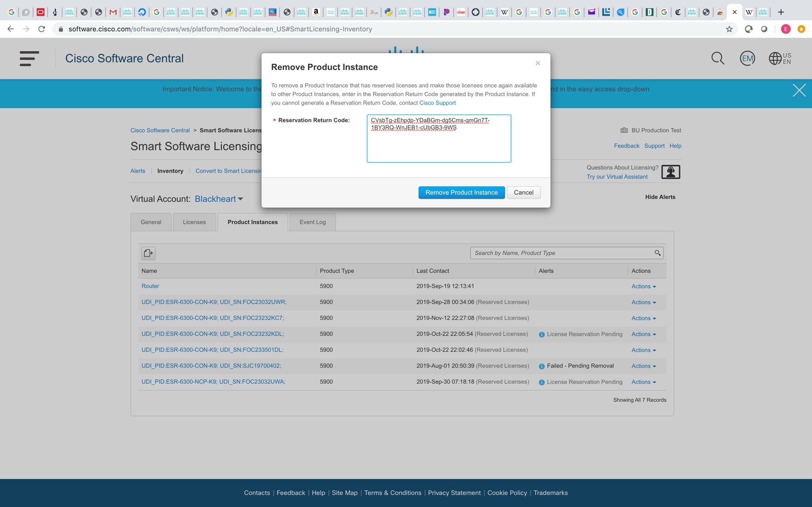The image size is (812, 507).
Task: Reload the page with the browser refresh icon
Action: pos(42,29)
